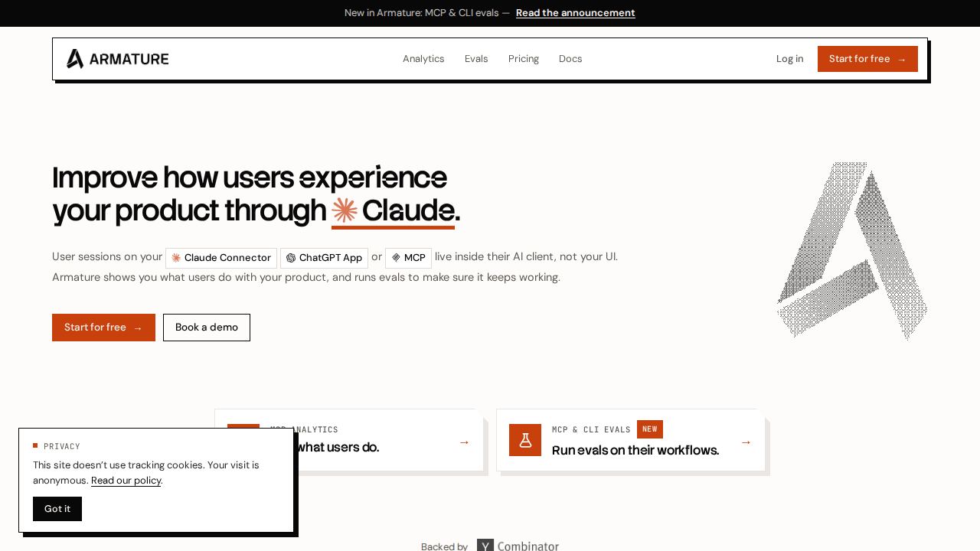The image size is (980, 551).
Task: Click the 'Run evals on their workflows.' title
Action: (635, 450)
